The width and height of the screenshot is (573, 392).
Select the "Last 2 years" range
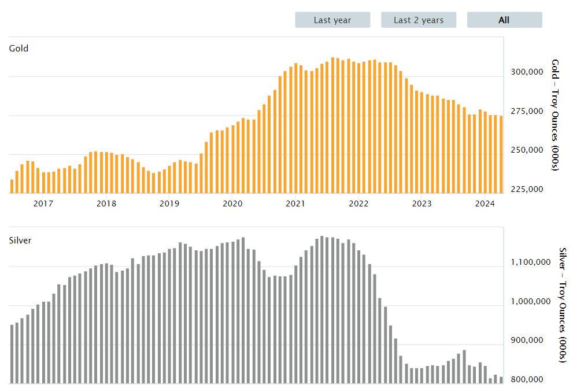point(418,20)
